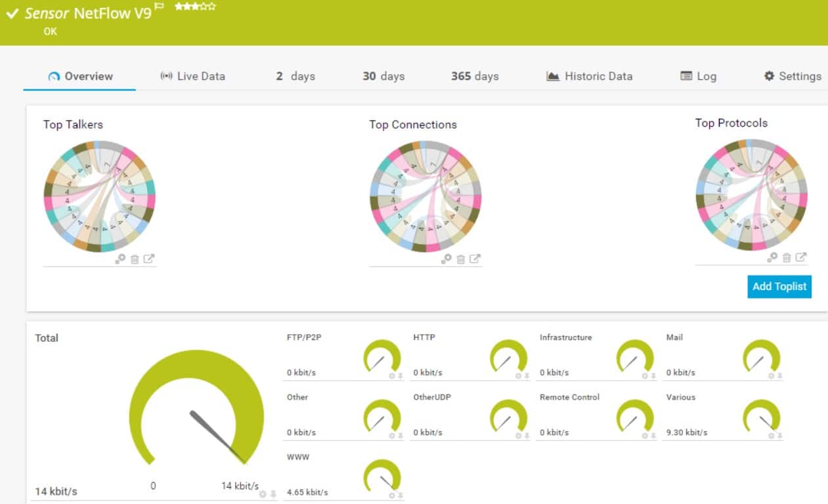Open the Log tab

[698, 76]
